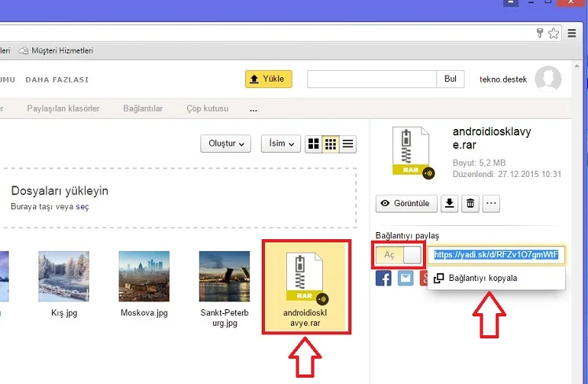Switch to small grid view
588x384 pixels.
(x=331, y=144)
